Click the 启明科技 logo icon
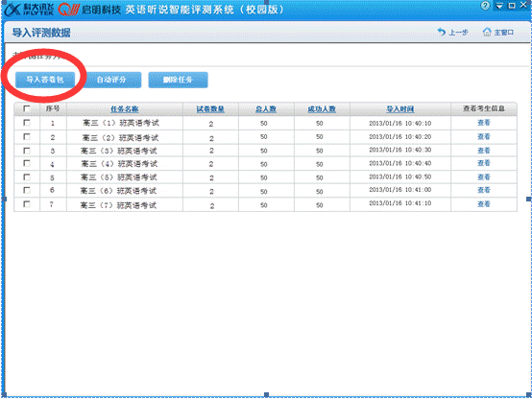The image size is (532, 400). coord(68,10)
